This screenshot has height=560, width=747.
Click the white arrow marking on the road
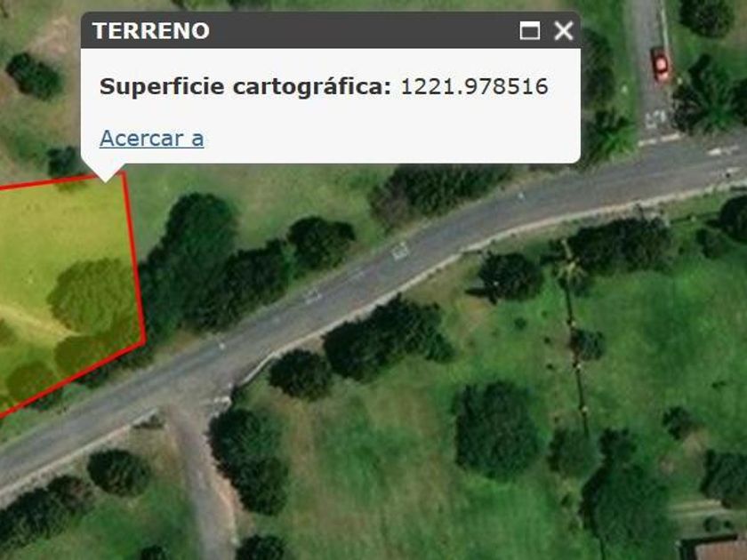pos(400,251)
